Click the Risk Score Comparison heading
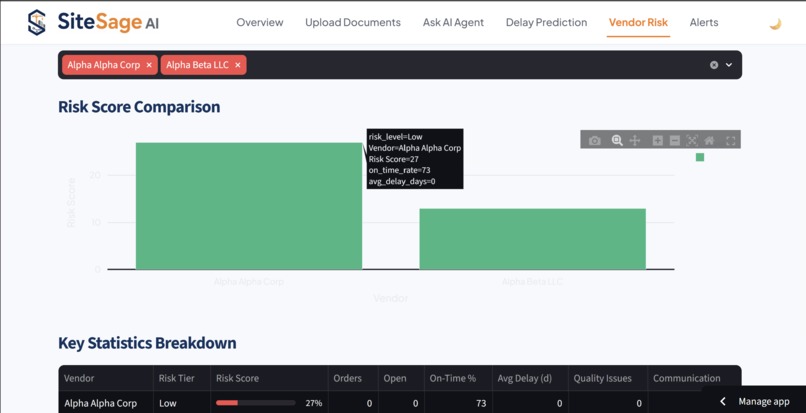Image resolution: width=806 pixels, height=413 pixels. tap(139, 106)
